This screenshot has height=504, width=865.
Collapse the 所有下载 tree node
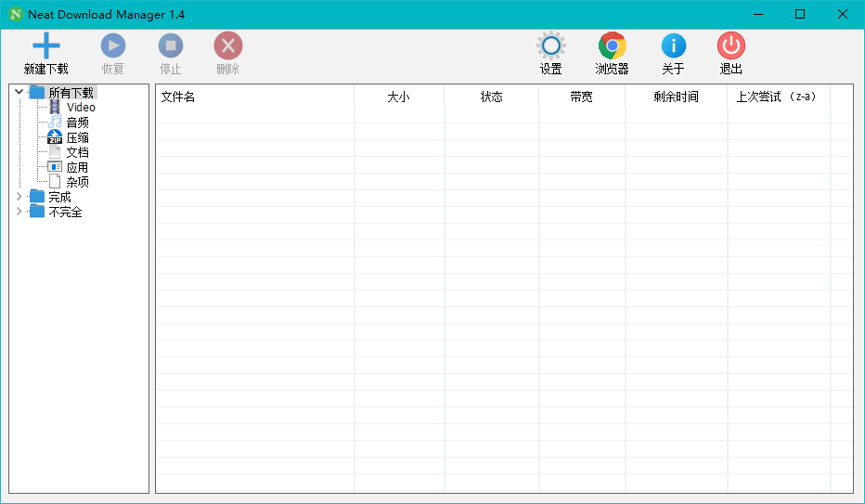(19, 92)
